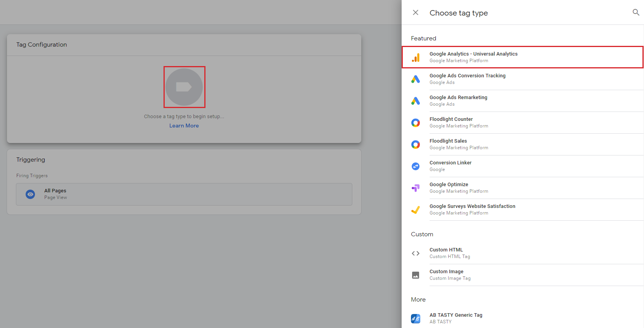The width and height of the screenshot is (644, 328).
Task: Click the Custom section heading
Action: tap(422, 234)
